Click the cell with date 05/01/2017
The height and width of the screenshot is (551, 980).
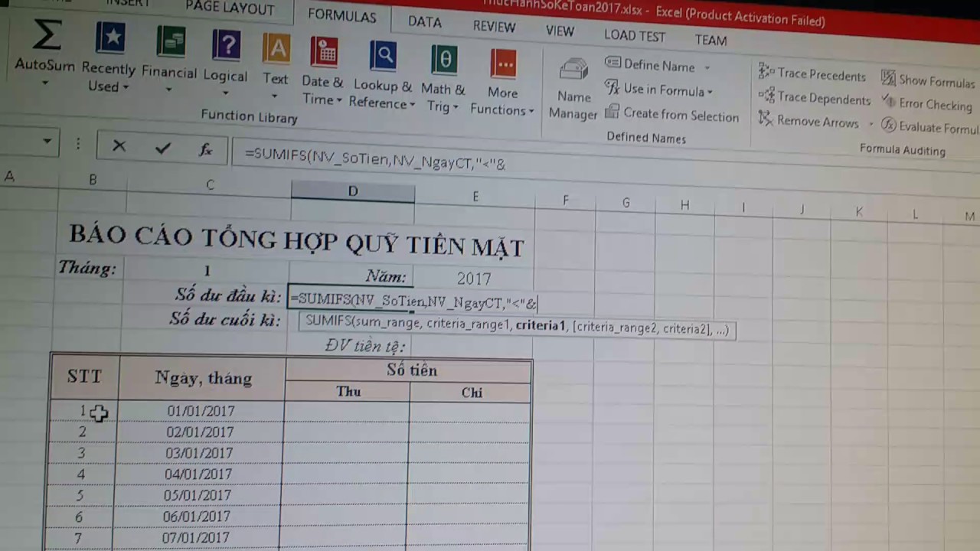click(197, 495)
